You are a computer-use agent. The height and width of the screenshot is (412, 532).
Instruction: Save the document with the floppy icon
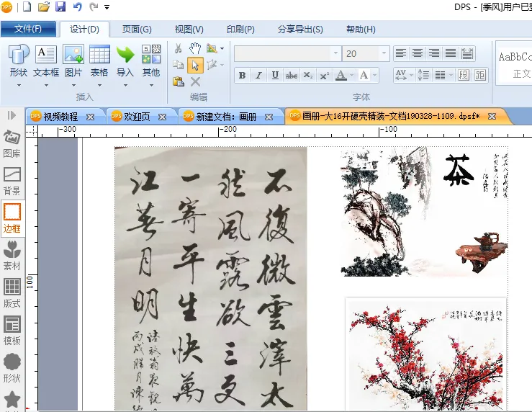pyautogui.click(x=60, y=7)
